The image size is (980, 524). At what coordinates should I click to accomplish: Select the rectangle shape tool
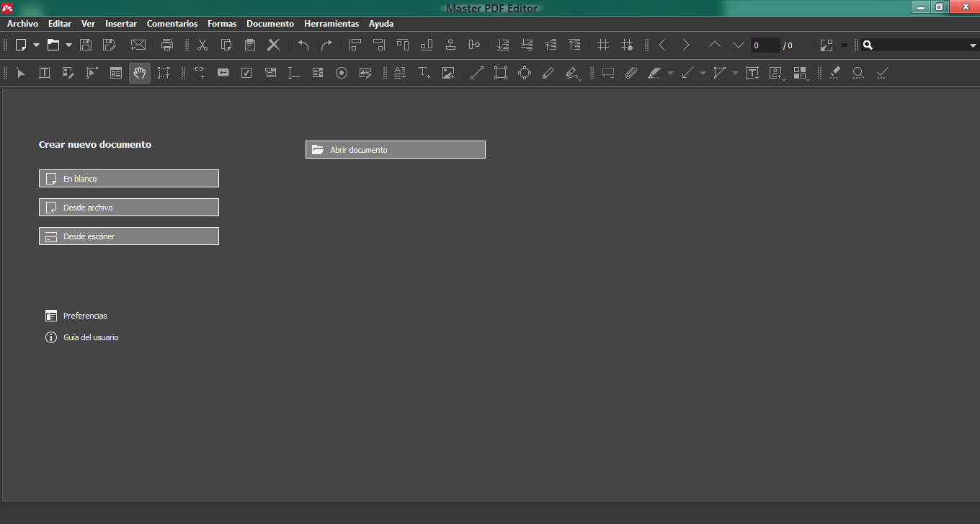501,73
